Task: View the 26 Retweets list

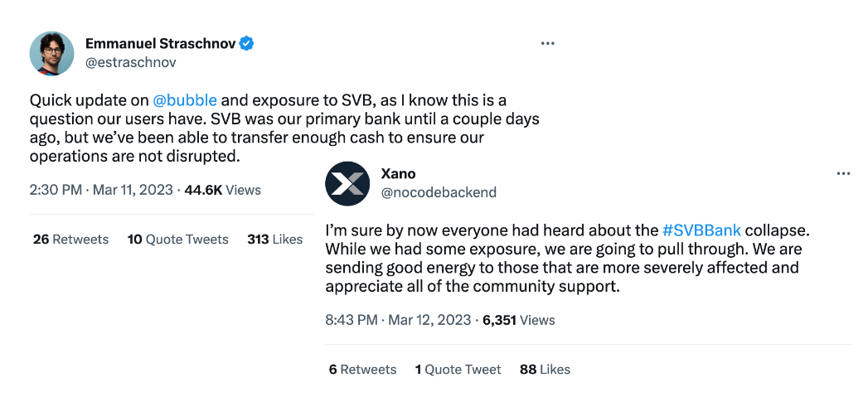Action: pyautogui.click(x=70, y=240)
